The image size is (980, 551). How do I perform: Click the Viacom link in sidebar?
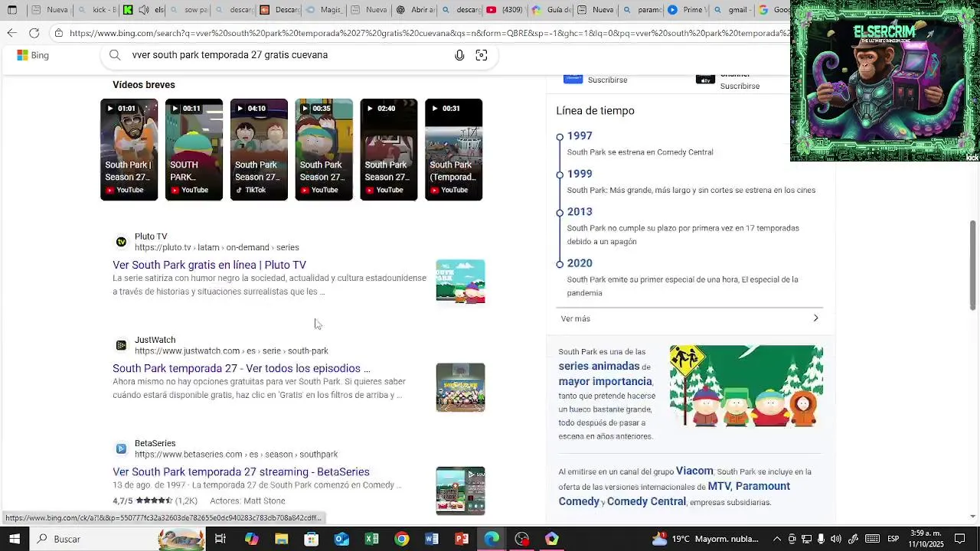pyautogui.click(x=694, y=471)
